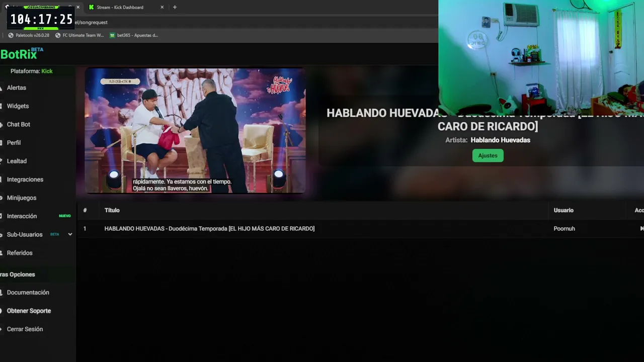Open the Alertas sidebar section
The width and height of the screenshot is (644, 362).
click(16, 87)
